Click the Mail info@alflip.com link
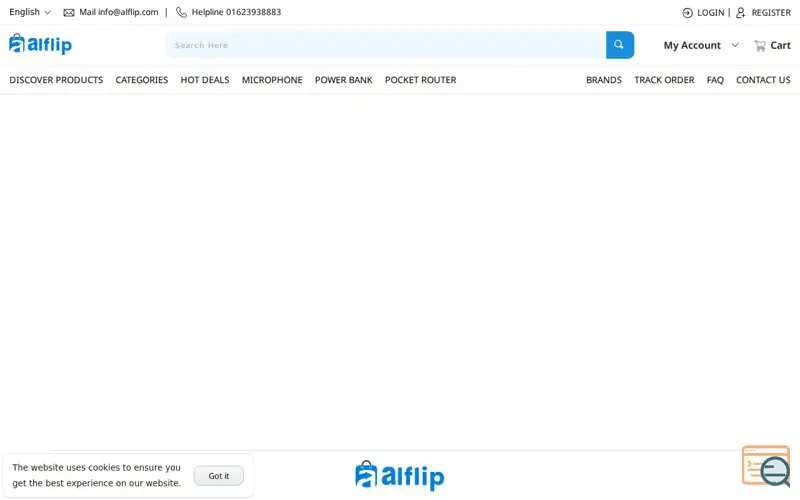Screen dimensions: 800x500 (x=118, y=12)
